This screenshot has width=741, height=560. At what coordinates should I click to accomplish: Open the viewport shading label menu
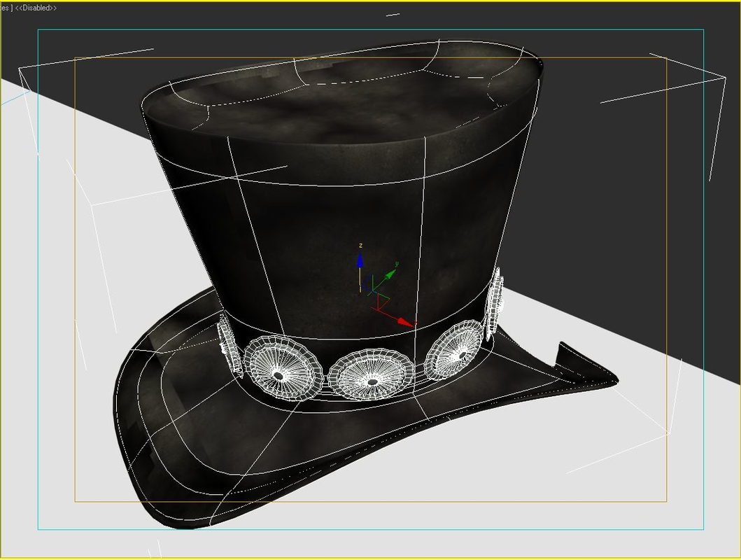tap(7, 8)
